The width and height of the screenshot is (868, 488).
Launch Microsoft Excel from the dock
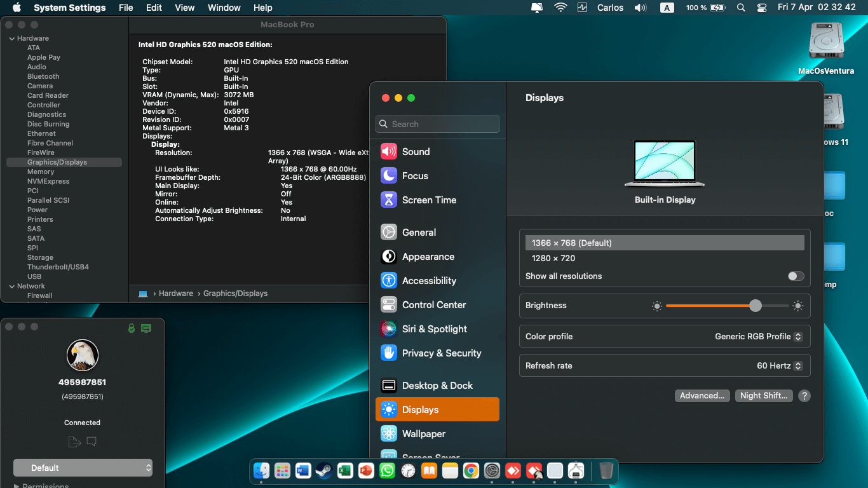pyautogui.click(x=345, y=471)
